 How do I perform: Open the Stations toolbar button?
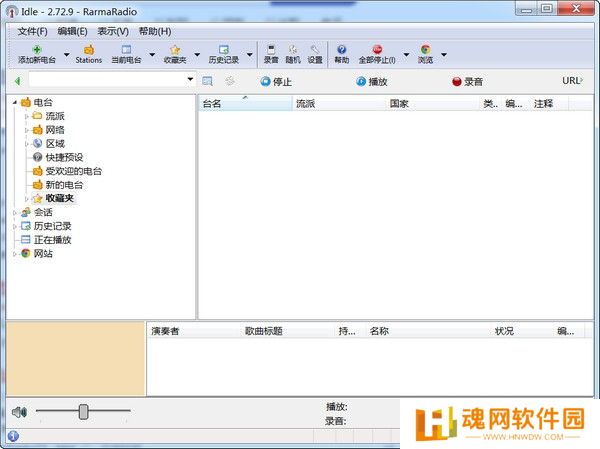(89, 54)
